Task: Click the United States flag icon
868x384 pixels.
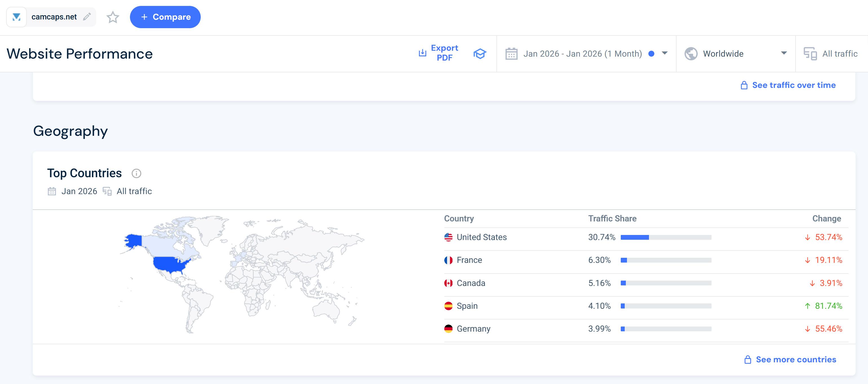Action: pyautogui.click(x=448, y=237)
